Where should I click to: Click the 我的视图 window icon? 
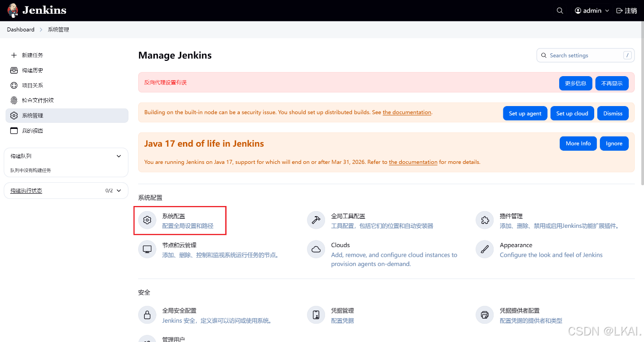coord(14,131)
